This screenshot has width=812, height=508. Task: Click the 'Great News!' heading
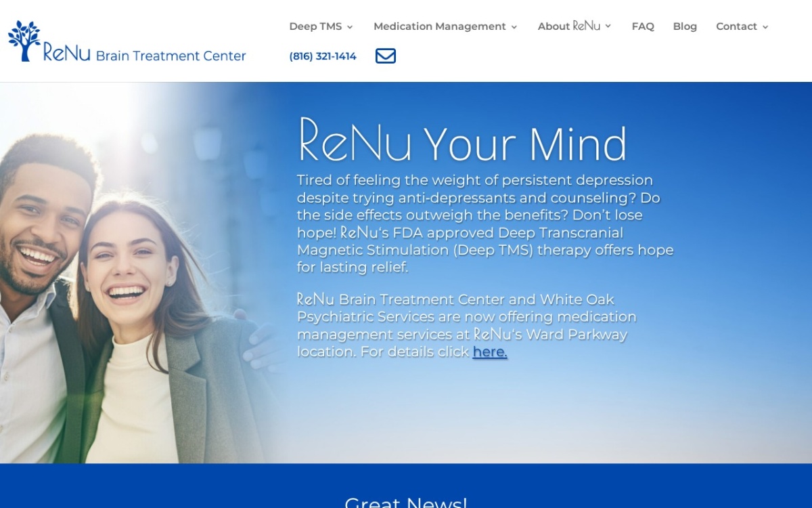tap(406, 502)
